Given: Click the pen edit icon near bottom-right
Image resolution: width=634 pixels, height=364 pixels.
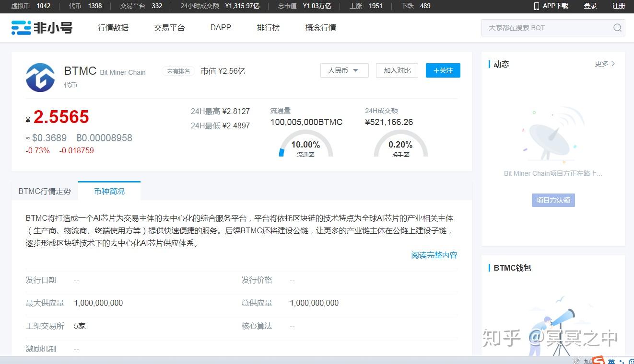Looking at the screenshot, I should (x=577, y=360).
